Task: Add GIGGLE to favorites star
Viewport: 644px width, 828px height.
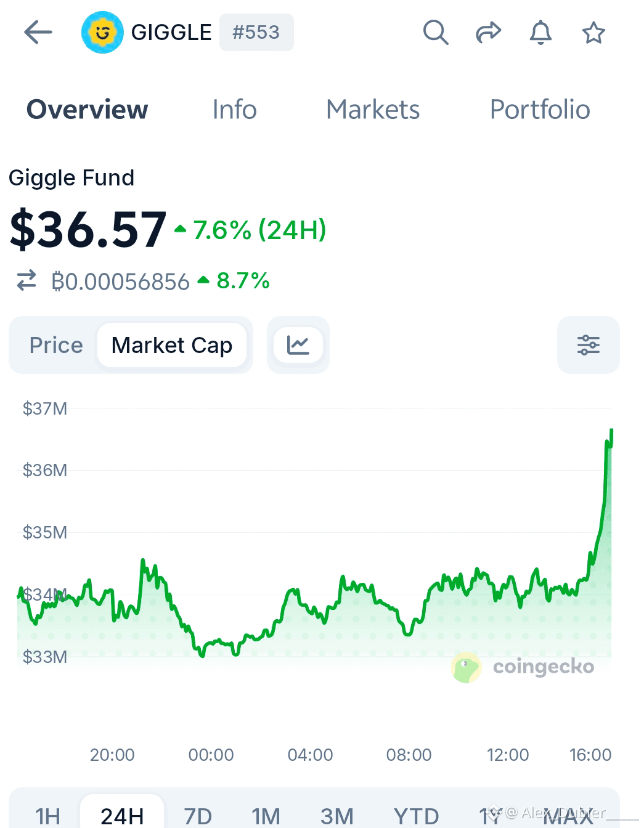Action: [x=593, y=32]
